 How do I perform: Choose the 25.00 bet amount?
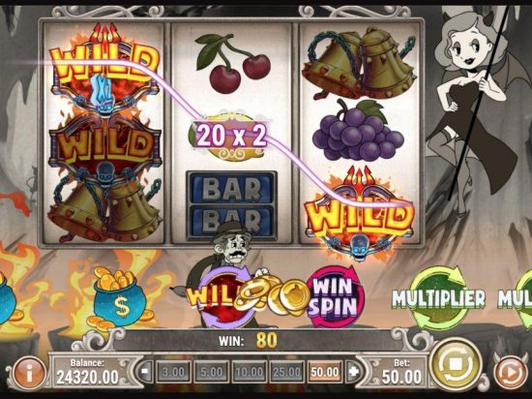(x=286, y=372)
